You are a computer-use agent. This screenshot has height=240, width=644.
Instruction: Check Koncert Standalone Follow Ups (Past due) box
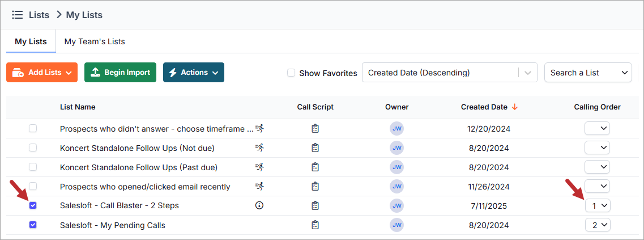click(x=33, y=167)
